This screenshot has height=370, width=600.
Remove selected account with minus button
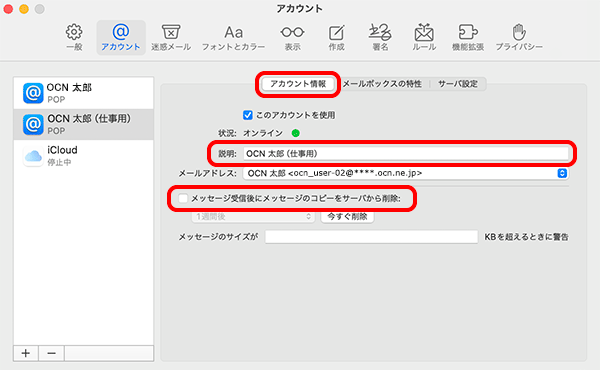tap(52, 353)
